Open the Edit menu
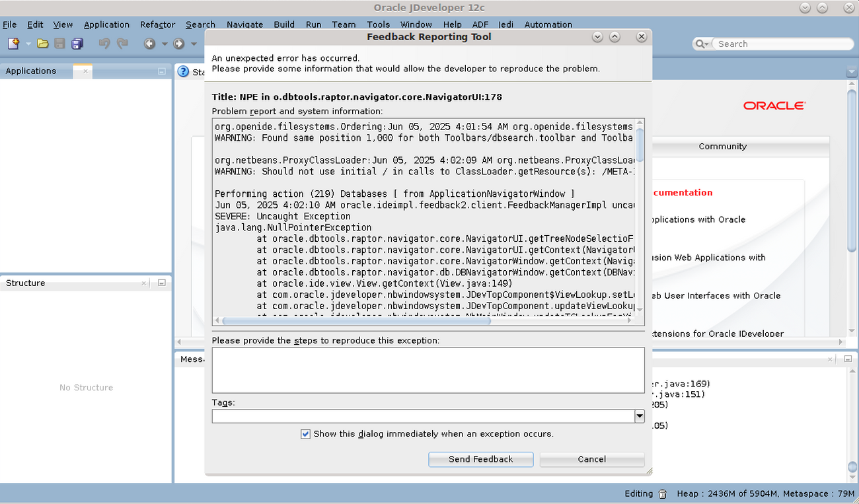This screenshot has height=504, width=859. click(35, 24)
